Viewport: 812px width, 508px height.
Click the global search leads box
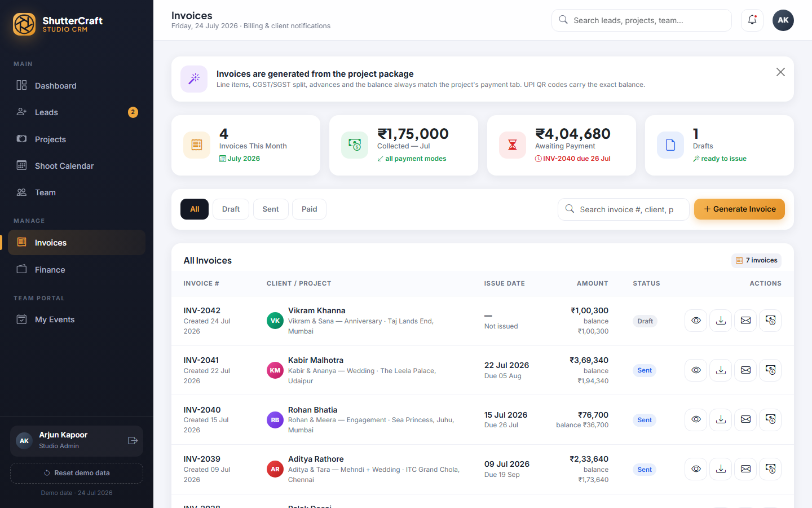point(642,20)
